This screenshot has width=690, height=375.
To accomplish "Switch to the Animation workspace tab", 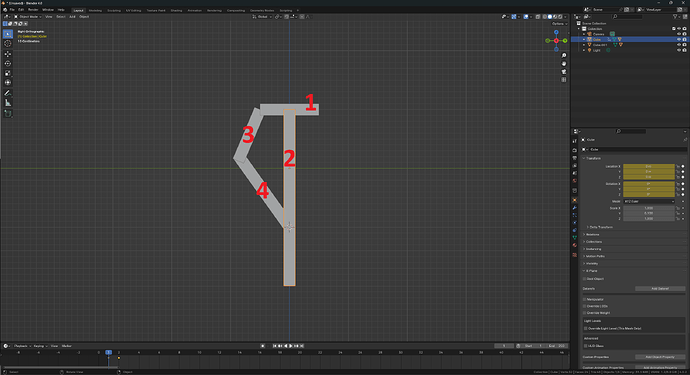I will point(195,11).
